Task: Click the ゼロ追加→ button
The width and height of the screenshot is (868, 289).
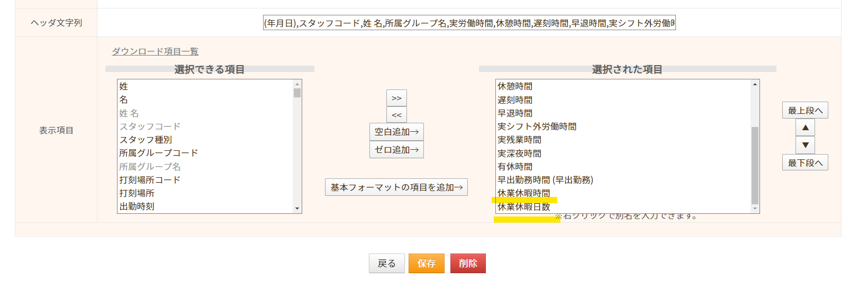Action: point(396,150)
